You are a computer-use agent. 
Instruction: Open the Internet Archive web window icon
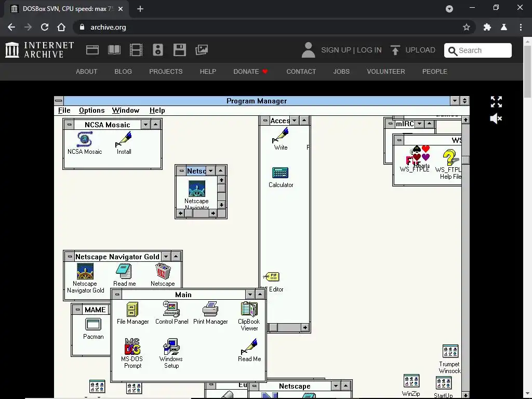pos(92,50)
